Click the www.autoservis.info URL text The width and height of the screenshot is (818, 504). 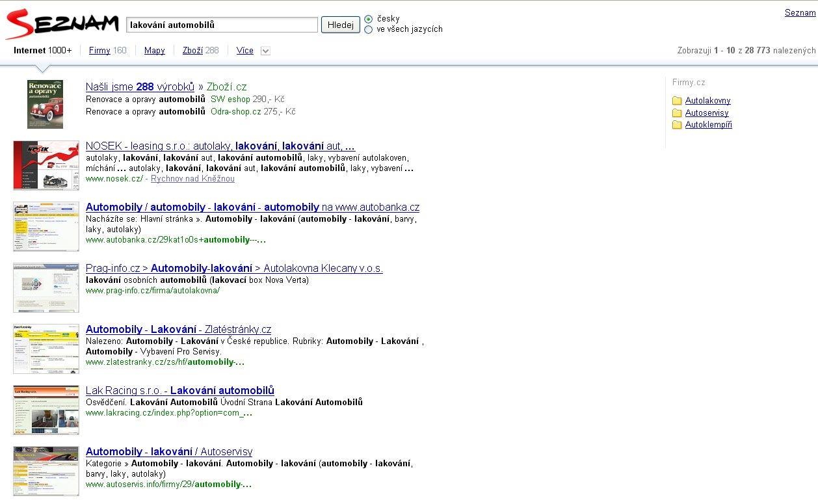(x=168, y=484)
